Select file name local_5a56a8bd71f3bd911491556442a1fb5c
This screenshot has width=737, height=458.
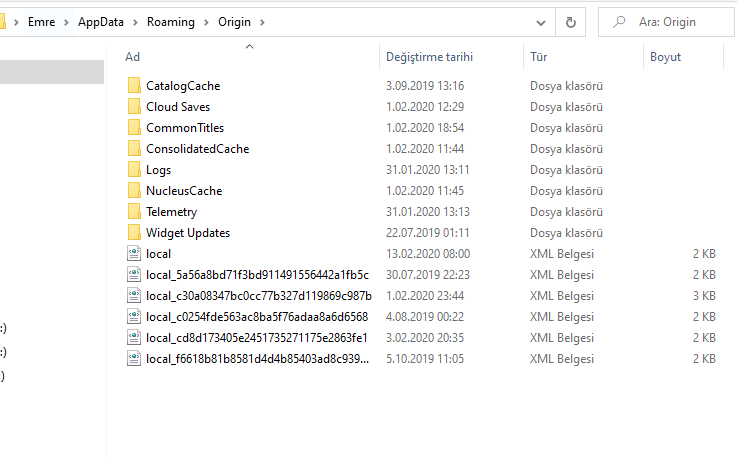257,275
